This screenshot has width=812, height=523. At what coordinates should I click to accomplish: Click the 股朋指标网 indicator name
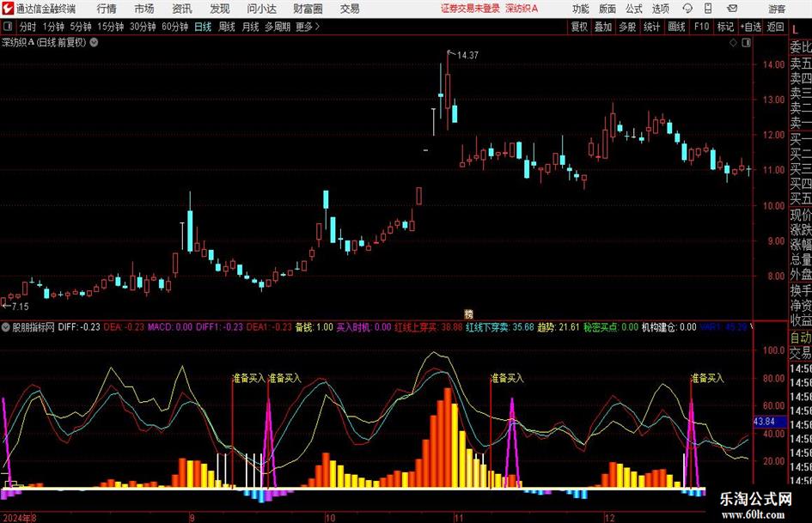34,326
